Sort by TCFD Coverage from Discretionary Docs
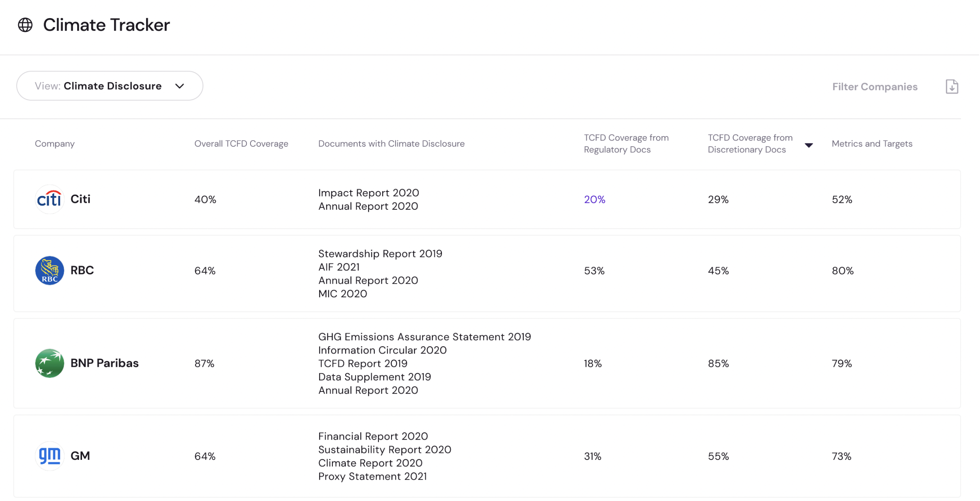980x501 pixels. [x=750, y=143]
